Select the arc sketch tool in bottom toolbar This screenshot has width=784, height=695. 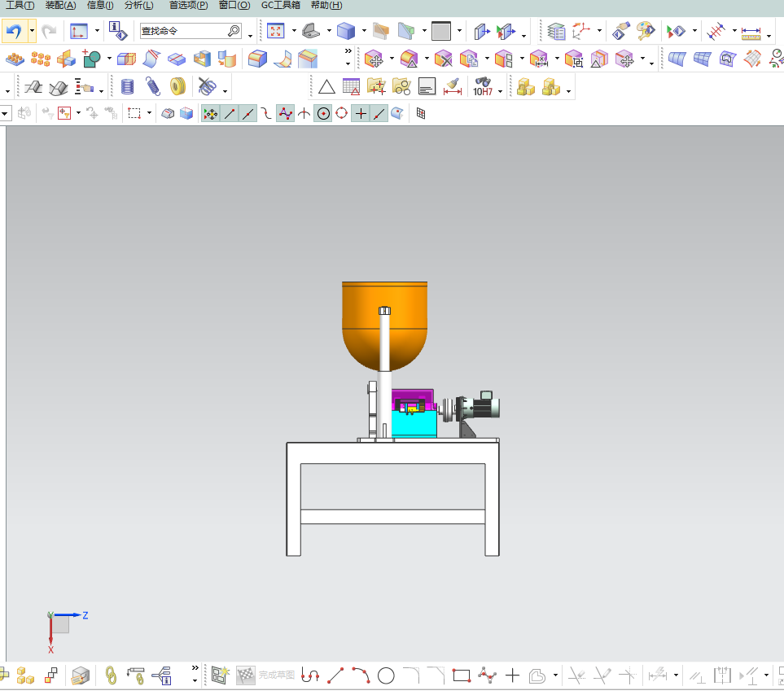coord(361,675)
